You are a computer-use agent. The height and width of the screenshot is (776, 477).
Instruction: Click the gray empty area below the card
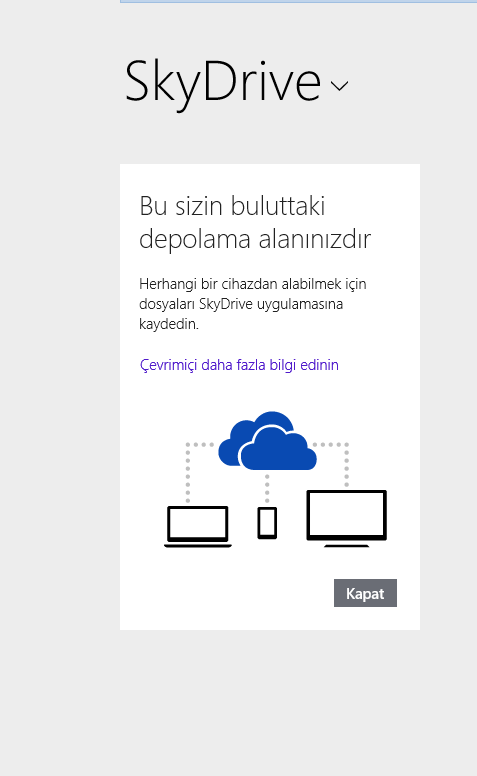click(x=270, y=703)
